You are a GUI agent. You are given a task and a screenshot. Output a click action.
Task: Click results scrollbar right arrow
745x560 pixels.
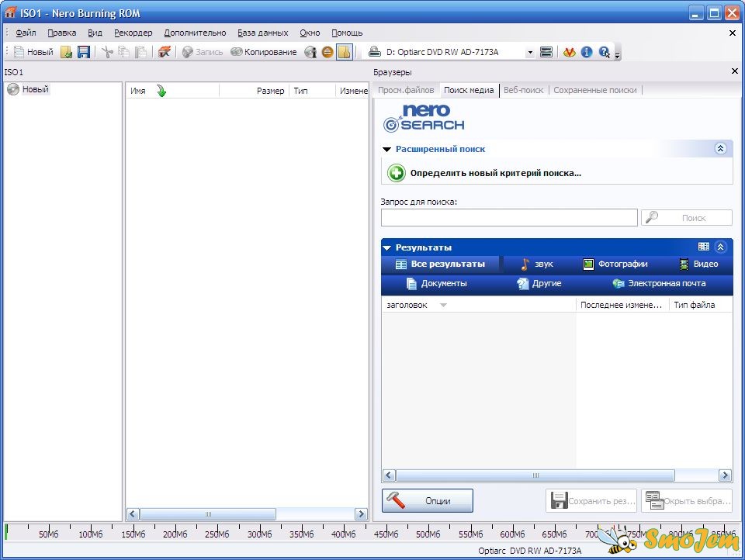pyautogui.click(x=725, y=475)
